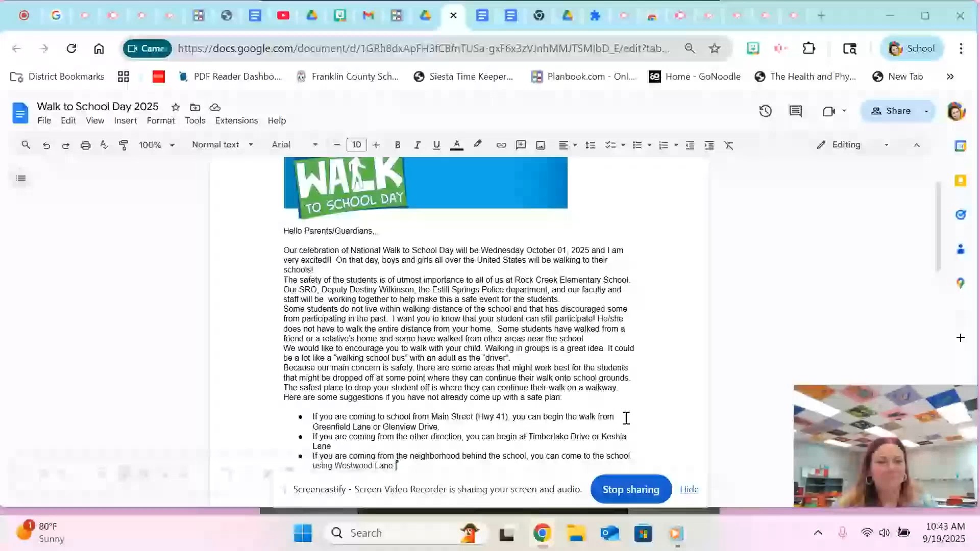Image resolution: width=980 pixels, height=551 pixels.
Task: Open the comments history icon
Action: point(796,111)
